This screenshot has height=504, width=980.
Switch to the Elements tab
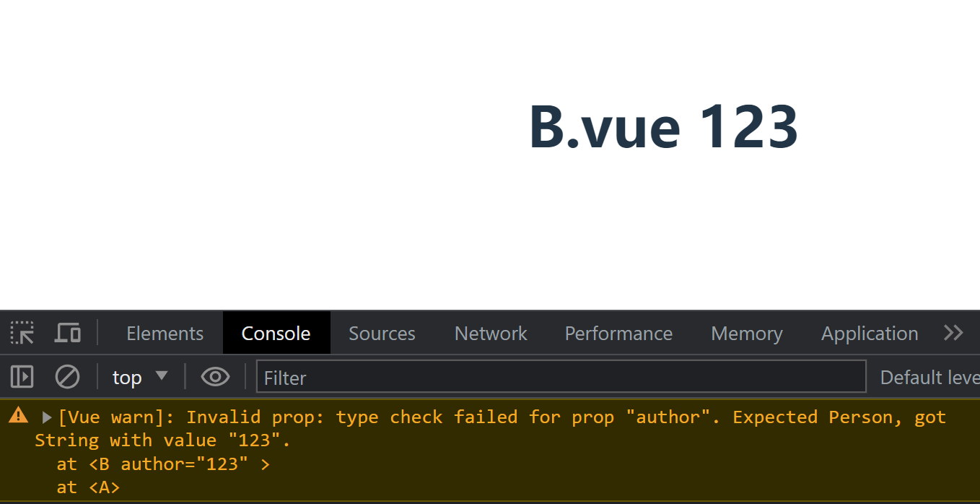click(165, 333)
